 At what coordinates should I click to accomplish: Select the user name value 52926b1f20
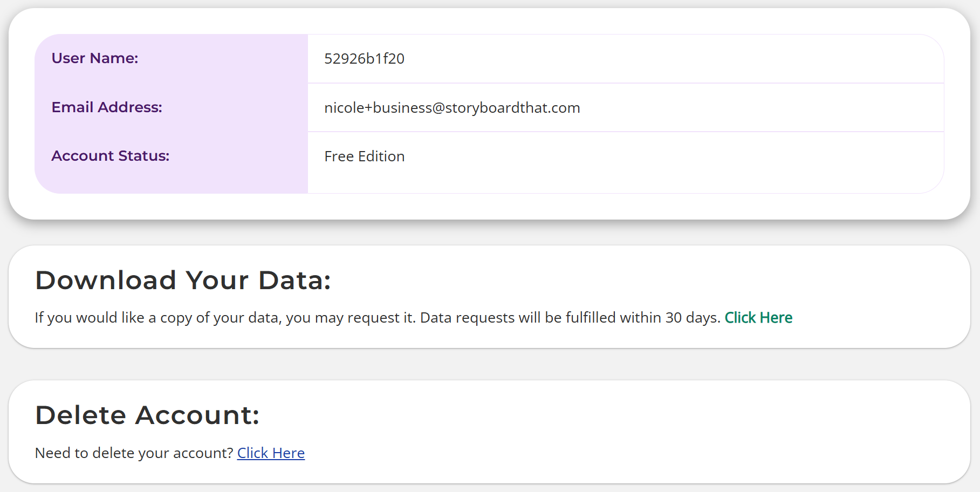[364, 59]
